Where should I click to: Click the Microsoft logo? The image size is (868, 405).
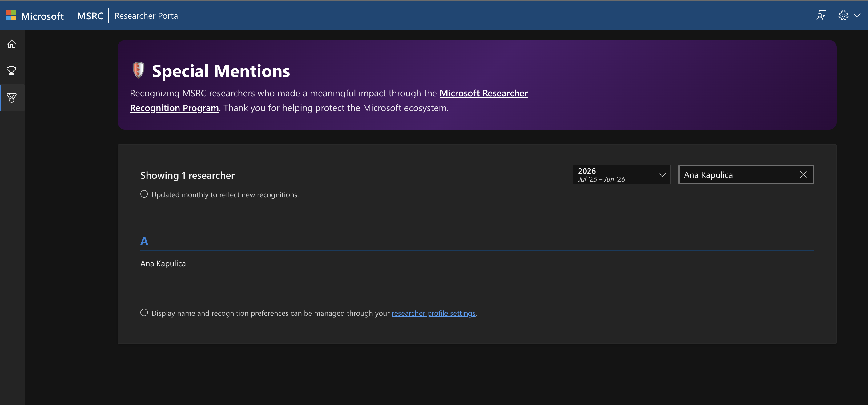pos(11,15)
